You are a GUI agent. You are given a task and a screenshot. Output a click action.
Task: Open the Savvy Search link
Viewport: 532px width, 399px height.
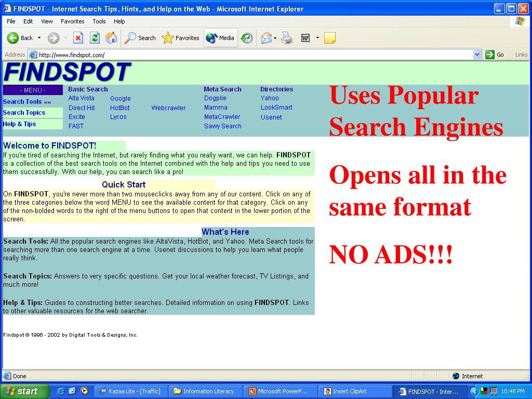coord(222,126)
